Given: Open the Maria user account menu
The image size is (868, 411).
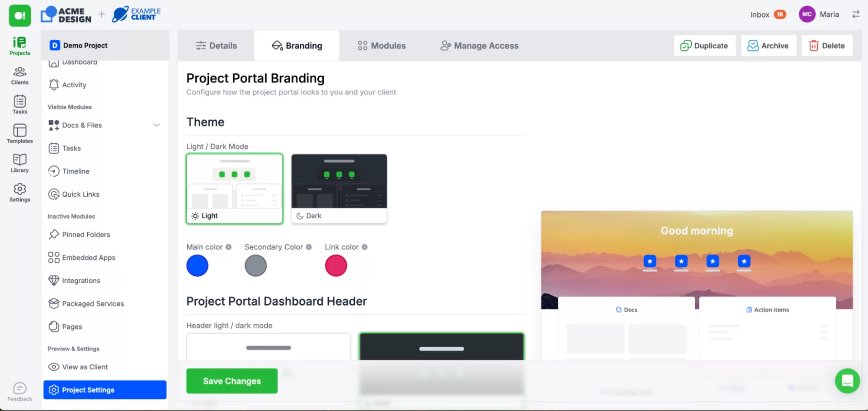Looking at the screenshot, I should [x=819, y=14].
